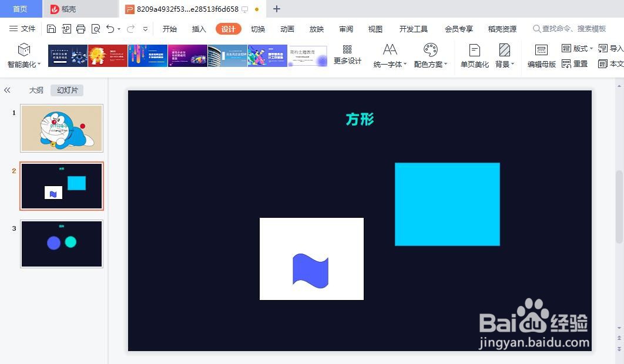Image resolution: width=624 pixels, height=364 pixels.
Task: Undo the last action
Action: click(109, 28)
